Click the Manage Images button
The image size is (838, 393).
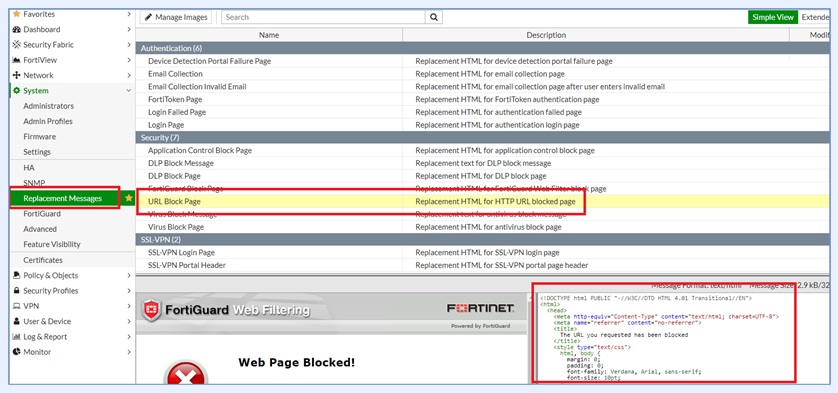[x=176, y=17]
